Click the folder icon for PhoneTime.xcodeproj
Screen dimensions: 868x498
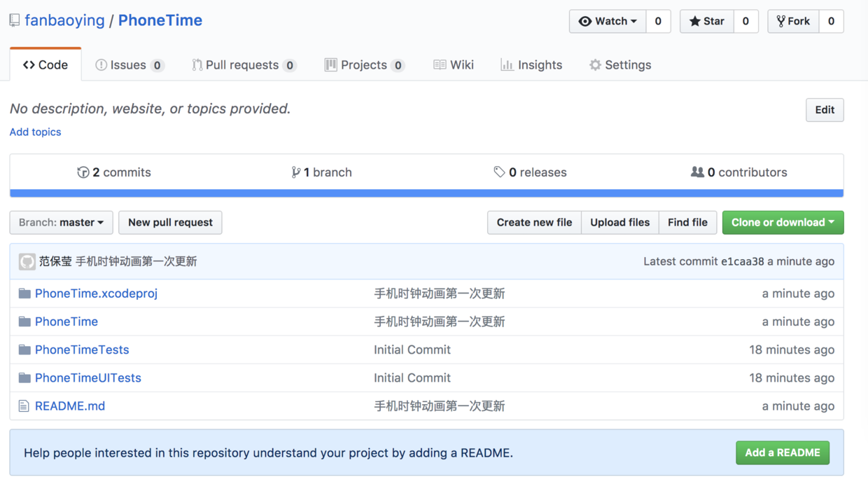coord(24,293)
